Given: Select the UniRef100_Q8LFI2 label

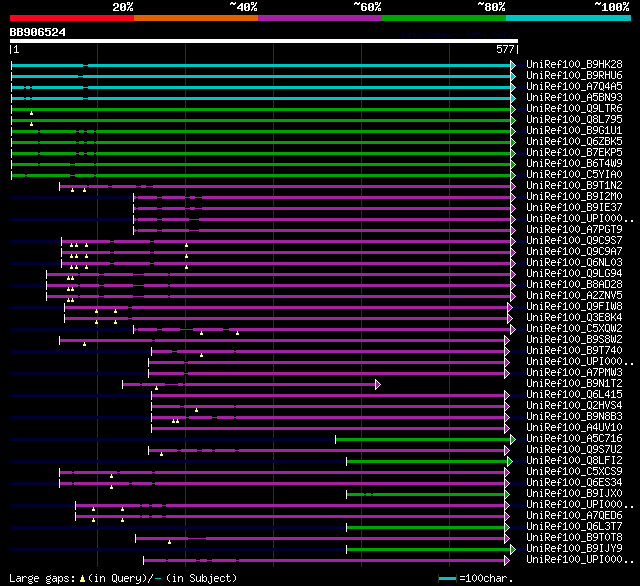Looking at the screenshot, I should coord(574,461).
